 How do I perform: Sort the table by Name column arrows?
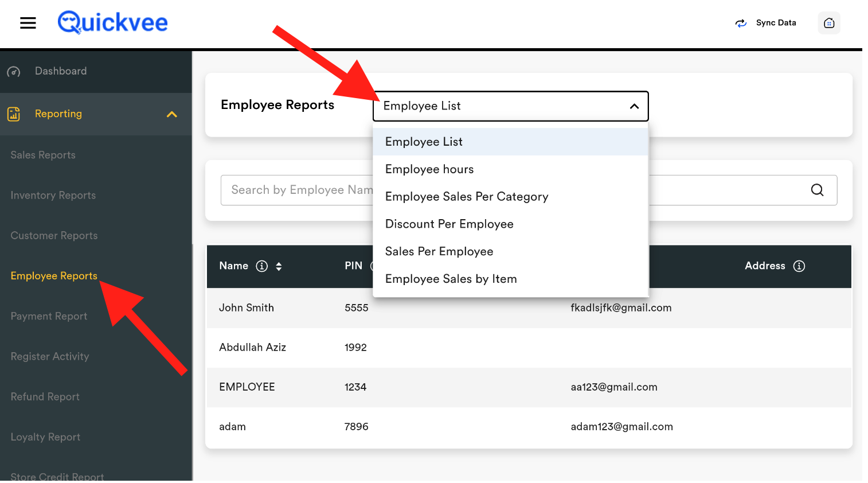(x=279, y=266)
